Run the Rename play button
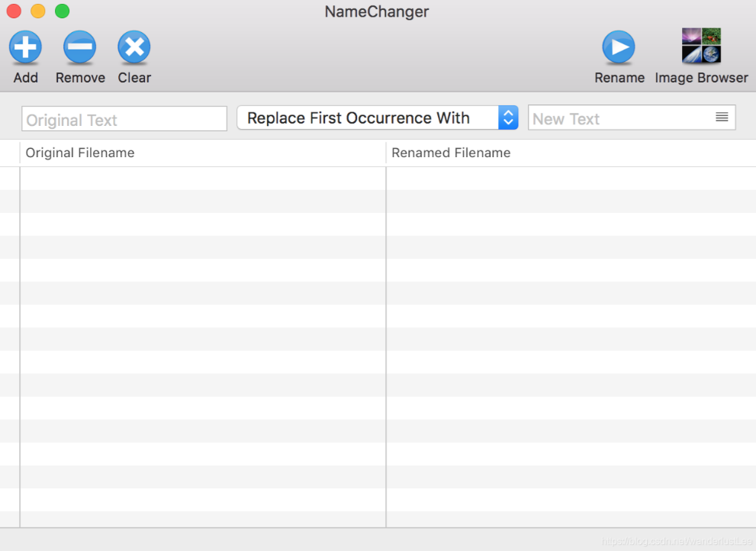The width and height of the screenshot is (756, 551). pyautogui.click(x=619, y=47)
